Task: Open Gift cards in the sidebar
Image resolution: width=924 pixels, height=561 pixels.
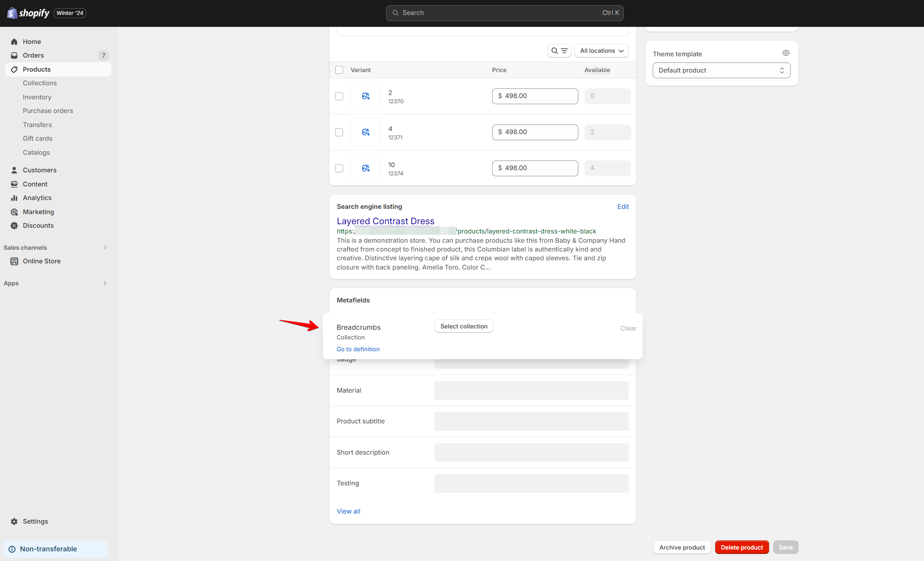Action: click(x=37, y=138)
